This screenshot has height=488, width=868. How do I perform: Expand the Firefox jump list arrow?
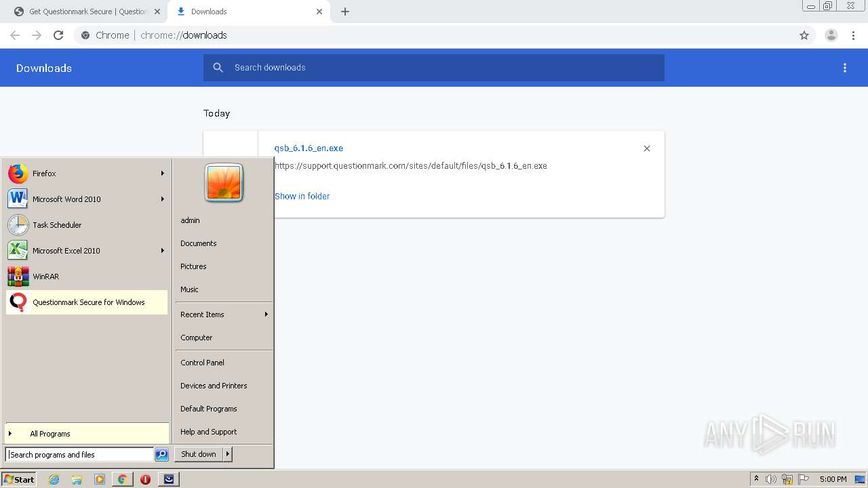[x=163, y=174]
